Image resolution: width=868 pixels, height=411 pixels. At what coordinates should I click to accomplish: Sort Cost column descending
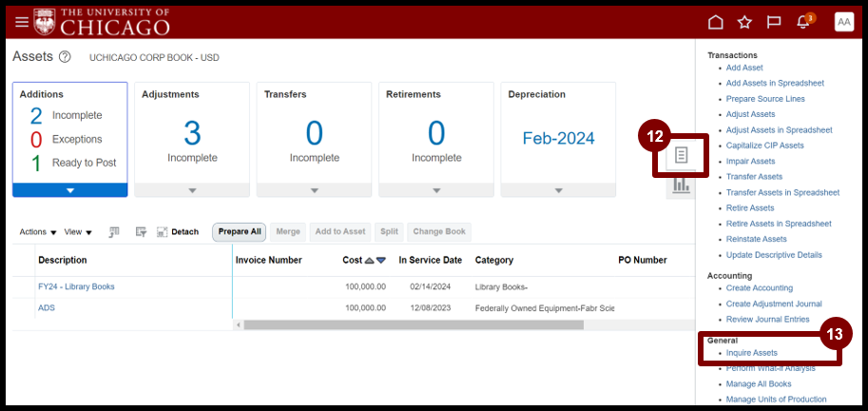point(381,261)
